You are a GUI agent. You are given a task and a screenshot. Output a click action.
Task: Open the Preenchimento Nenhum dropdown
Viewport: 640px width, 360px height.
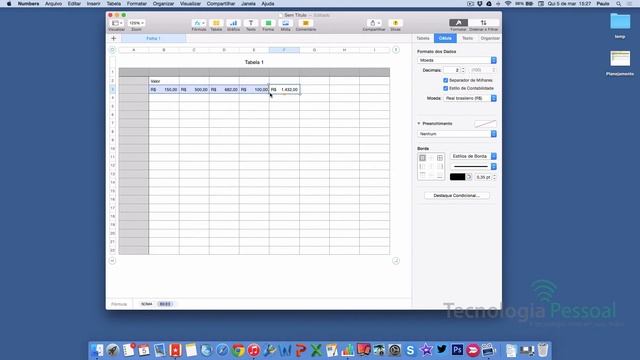(x=457, y=134)
